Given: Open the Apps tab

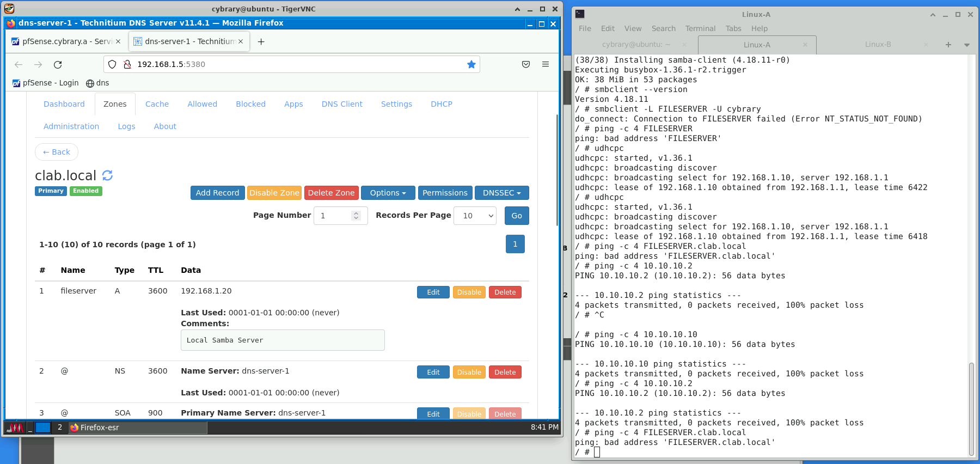Looking at the screenshot, I should 293,104.
